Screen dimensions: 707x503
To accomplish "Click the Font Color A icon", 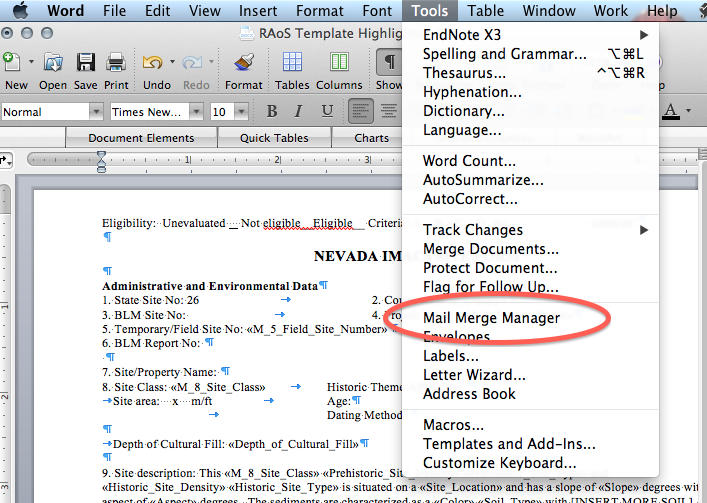I will coord(670,111).
